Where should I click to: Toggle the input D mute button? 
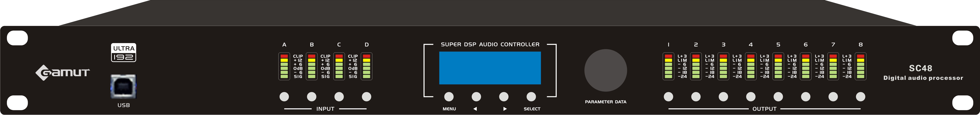coord(366,97)
